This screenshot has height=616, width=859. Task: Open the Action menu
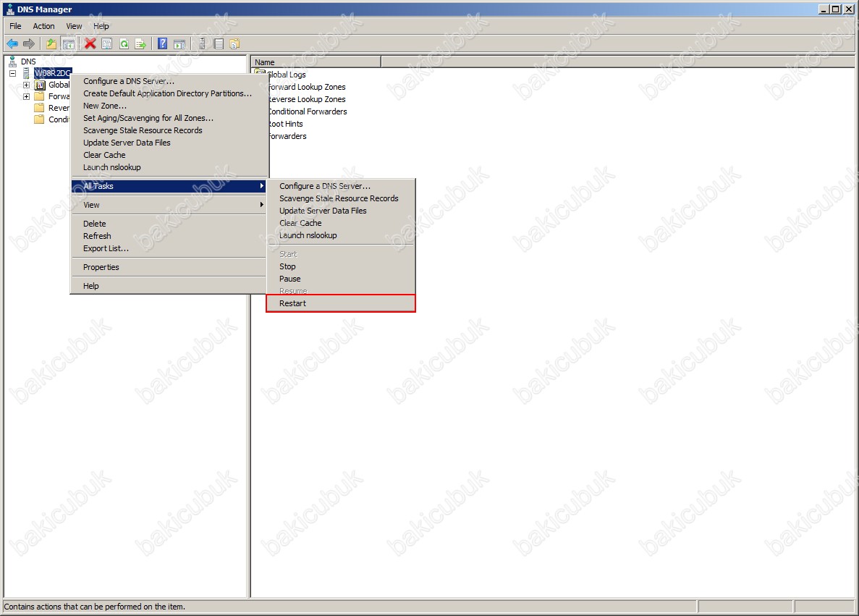44,26
